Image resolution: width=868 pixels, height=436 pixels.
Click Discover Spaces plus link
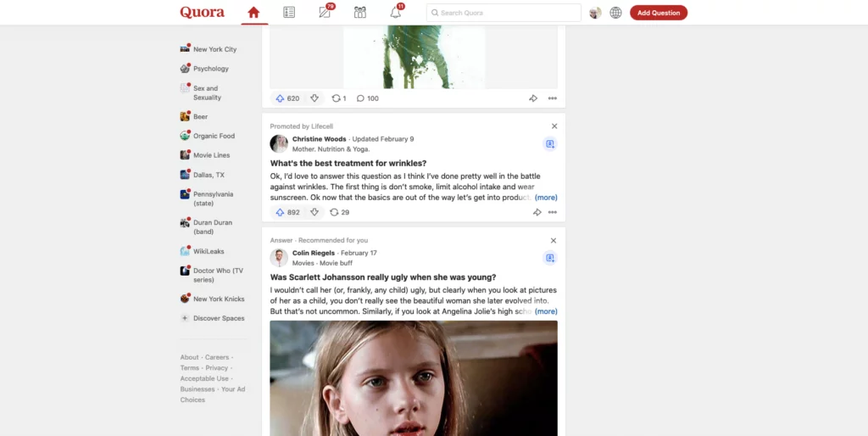[213, 319]
